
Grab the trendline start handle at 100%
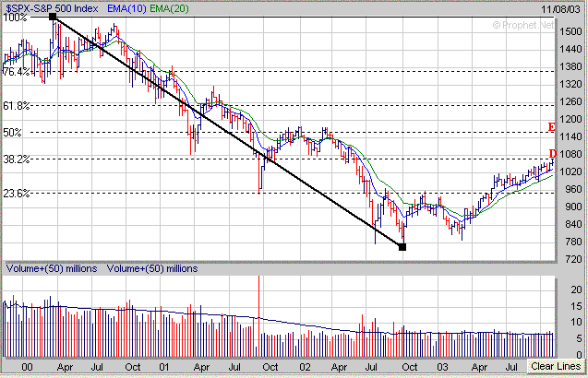pos(53,17)
